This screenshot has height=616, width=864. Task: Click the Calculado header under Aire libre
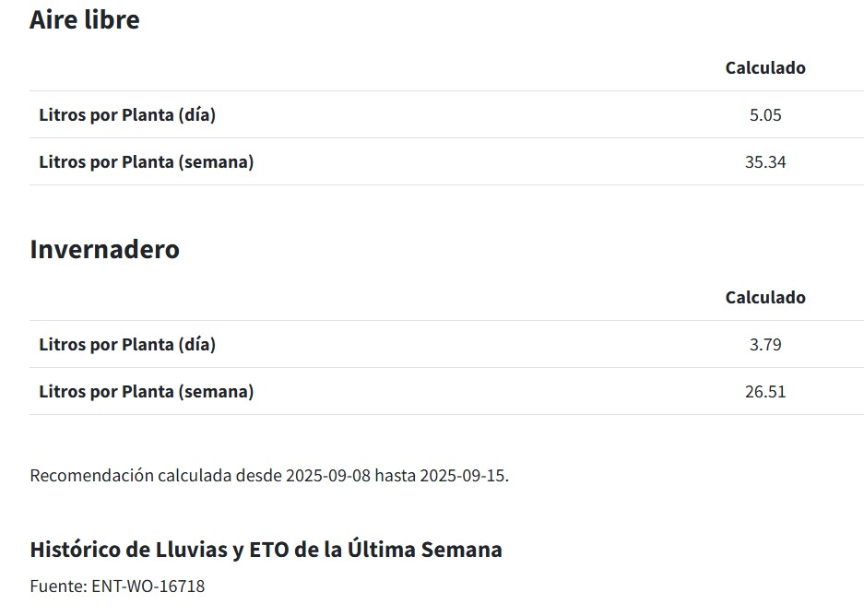pyautogui.click(x=765, y=67)
